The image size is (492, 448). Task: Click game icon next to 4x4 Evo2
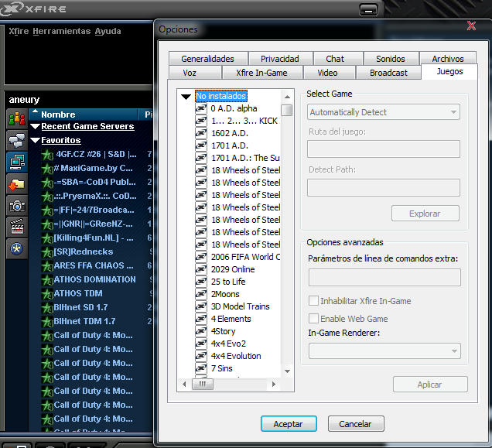pyautogui.click(x=201, y=344)
